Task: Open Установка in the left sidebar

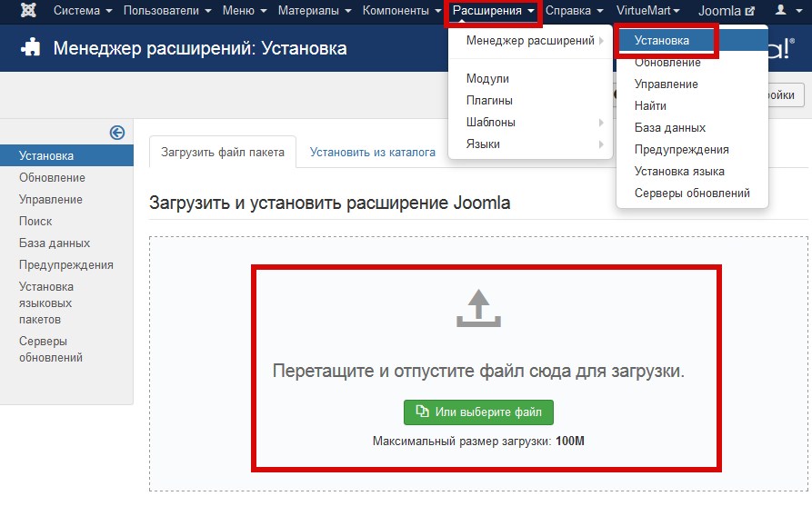Action: point(66,155)
